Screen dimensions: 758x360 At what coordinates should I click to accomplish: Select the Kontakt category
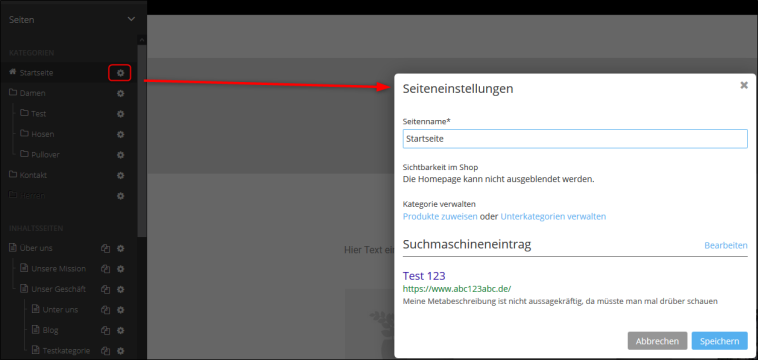pos(33,175)
